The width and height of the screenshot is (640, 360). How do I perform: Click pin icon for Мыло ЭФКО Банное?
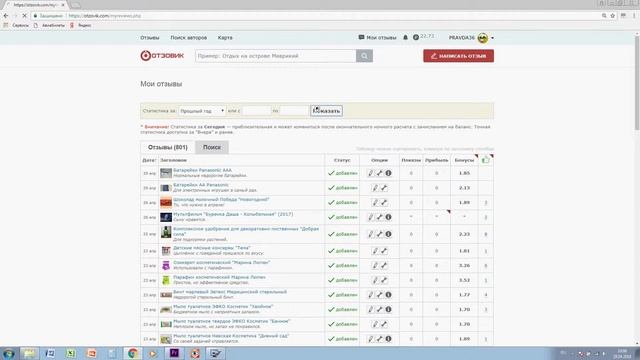(384, 324)
